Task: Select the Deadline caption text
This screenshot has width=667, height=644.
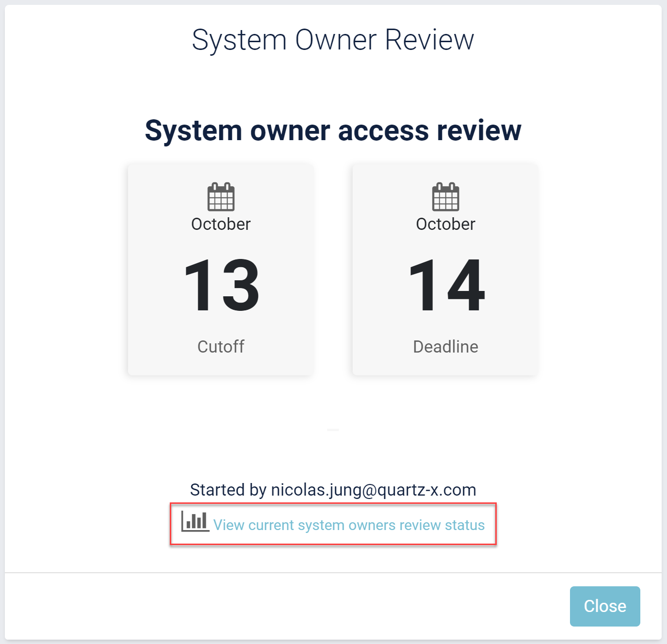Action: point(445,347)
